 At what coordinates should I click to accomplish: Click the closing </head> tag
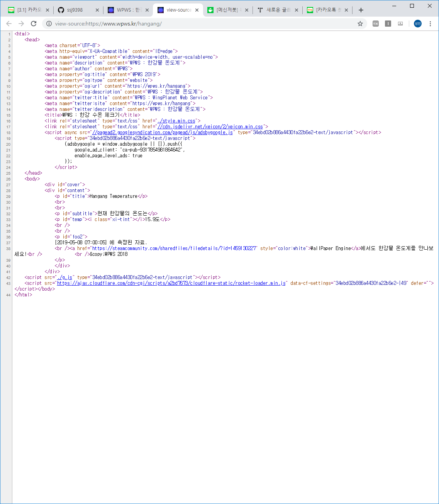pyautogui.click(x=34, y=173)
